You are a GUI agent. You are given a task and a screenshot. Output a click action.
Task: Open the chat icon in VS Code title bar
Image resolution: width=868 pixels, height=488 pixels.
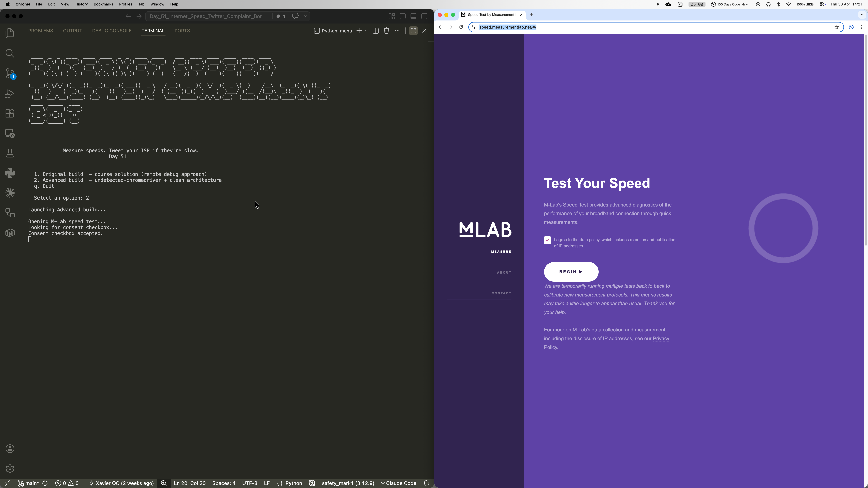click(x=295, y=16)
